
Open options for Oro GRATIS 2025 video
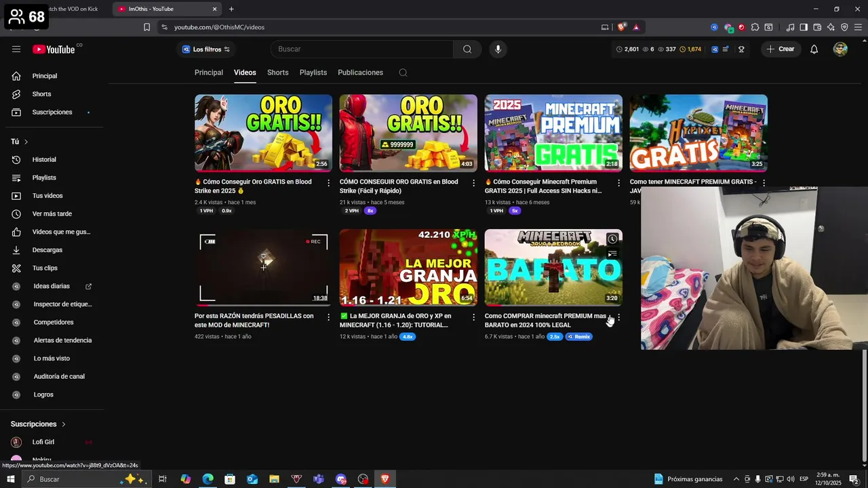(329, 183)
